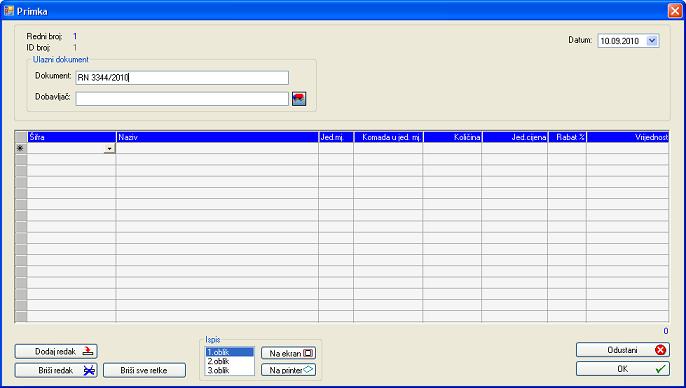Image resolution: width=686 pixels, height=388 pixels.
Task: Close the Primka window
Action: pos(675,11)
